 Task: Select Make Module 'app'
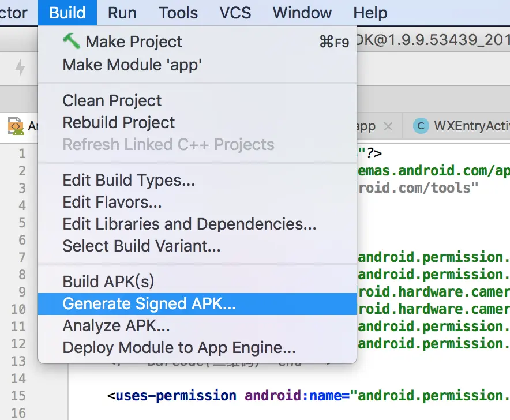tap(132, 65)
